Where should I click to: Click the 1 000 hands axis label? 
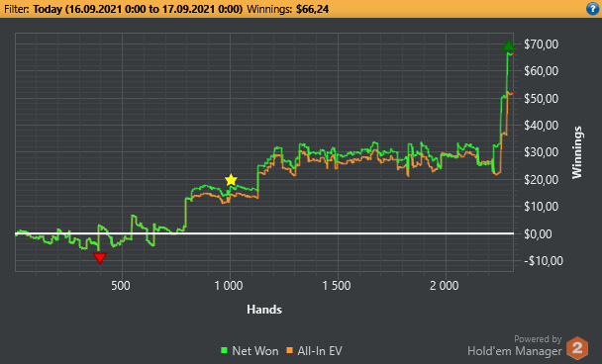coord(229,286)
